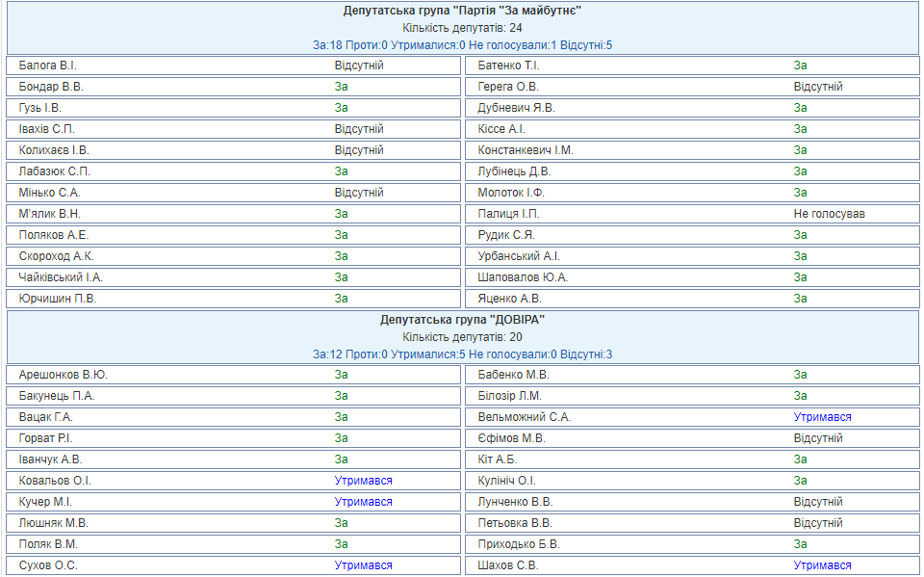Click "Відсутній" status for Лунченко В.В.
Viewport: 924px width, 577px height.
pos(818,502)
